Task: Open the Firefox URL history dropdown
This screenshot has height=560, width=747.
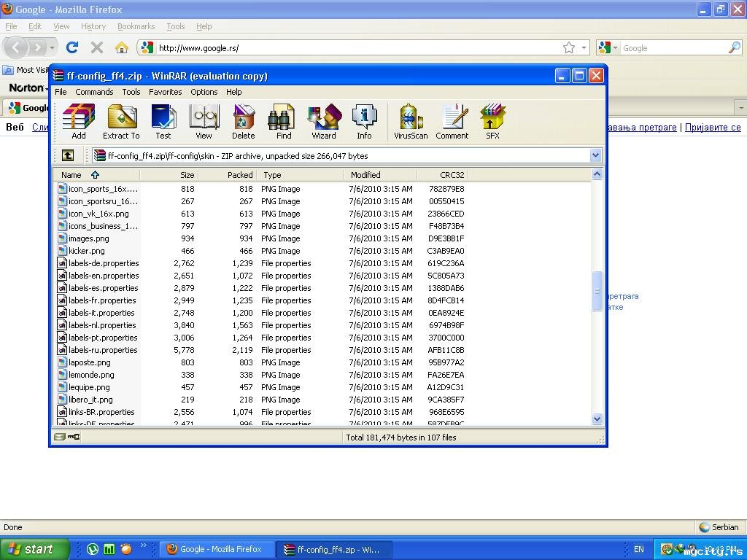Action: pos(584,48)
